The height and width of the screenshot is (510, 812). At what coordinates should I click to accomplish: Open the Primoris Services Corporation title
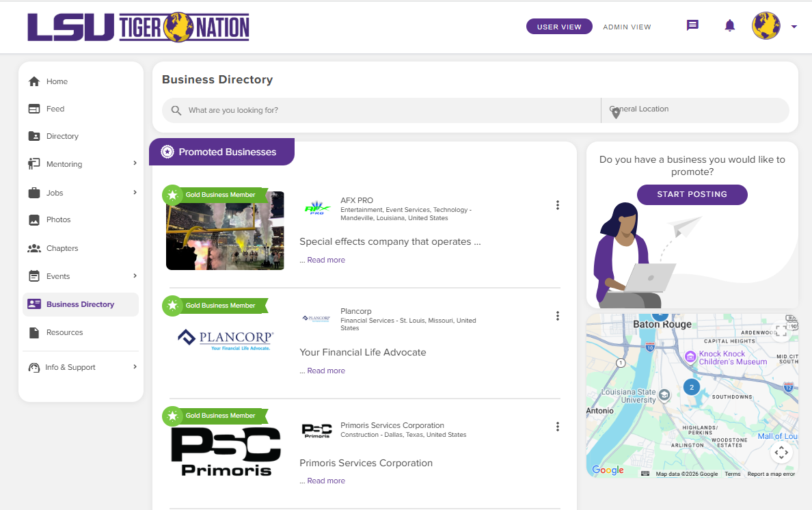click(x=392, y=425)
